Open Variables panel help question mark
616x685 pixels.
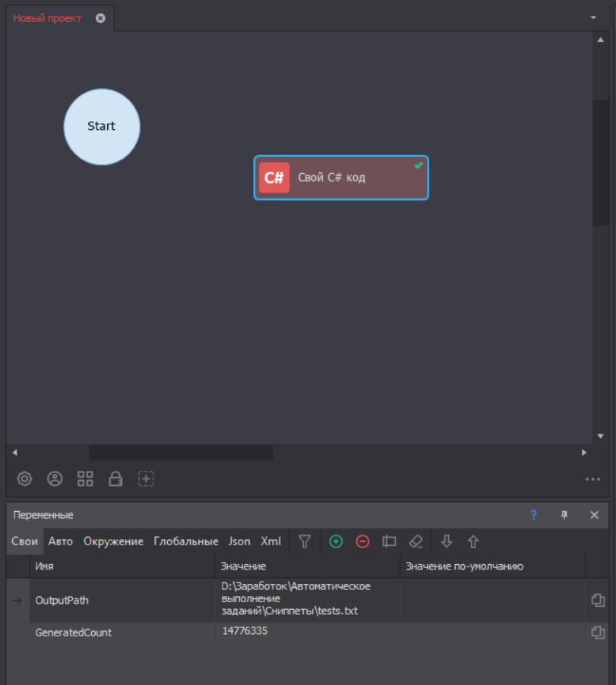(x=533, y=515)
